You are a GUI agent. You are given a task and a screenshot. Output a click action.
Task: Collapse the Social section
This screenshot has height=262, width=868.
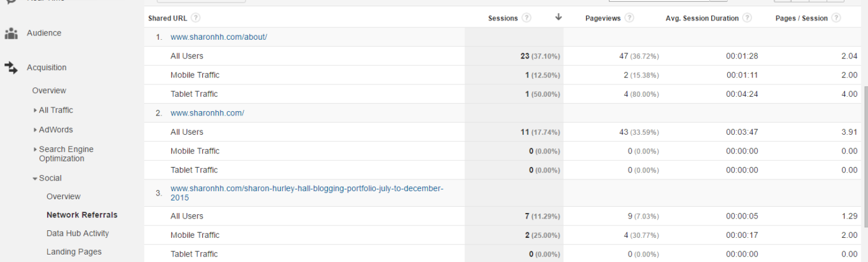(x=47, y=178)
